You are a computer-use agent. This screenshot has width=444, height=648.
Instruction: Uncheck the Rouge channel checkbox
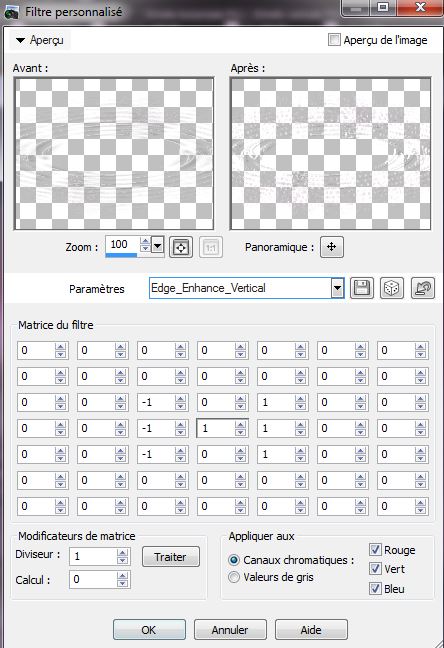tap(375, 549)
